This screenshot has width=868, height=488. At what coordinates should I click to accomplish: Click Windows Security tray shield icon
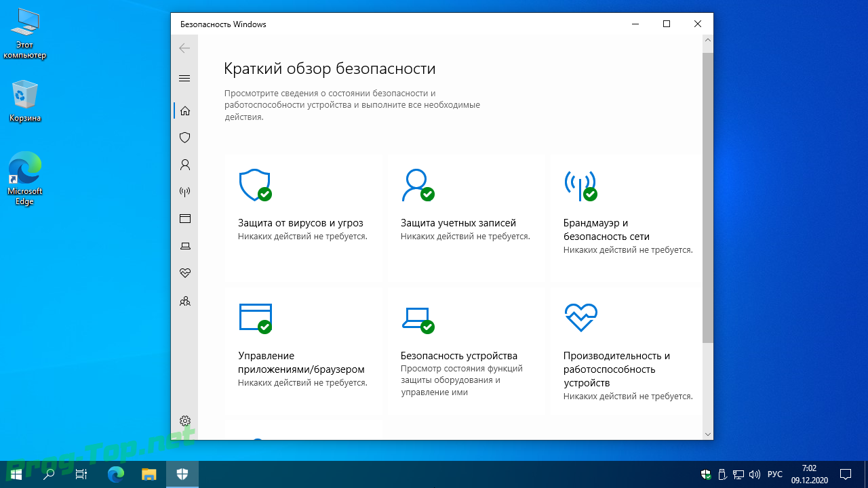click(x=706, y=474)
